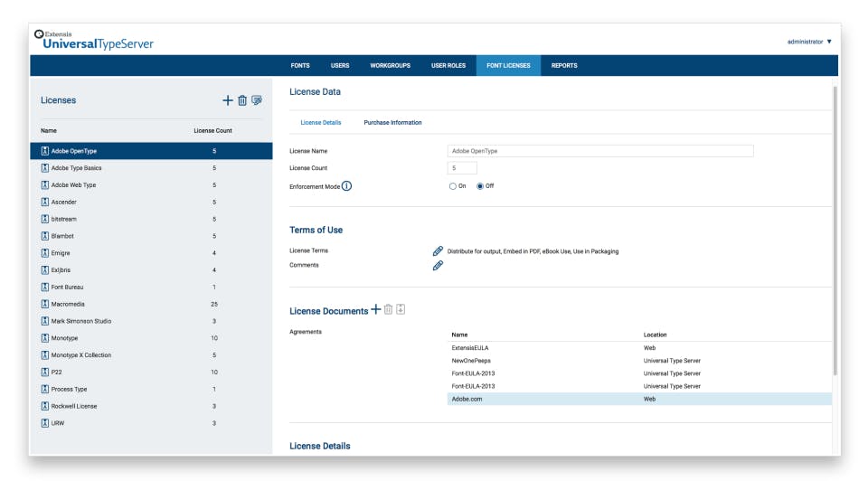
Task: Set Enforcement Mode to Off
Action: 480,186
